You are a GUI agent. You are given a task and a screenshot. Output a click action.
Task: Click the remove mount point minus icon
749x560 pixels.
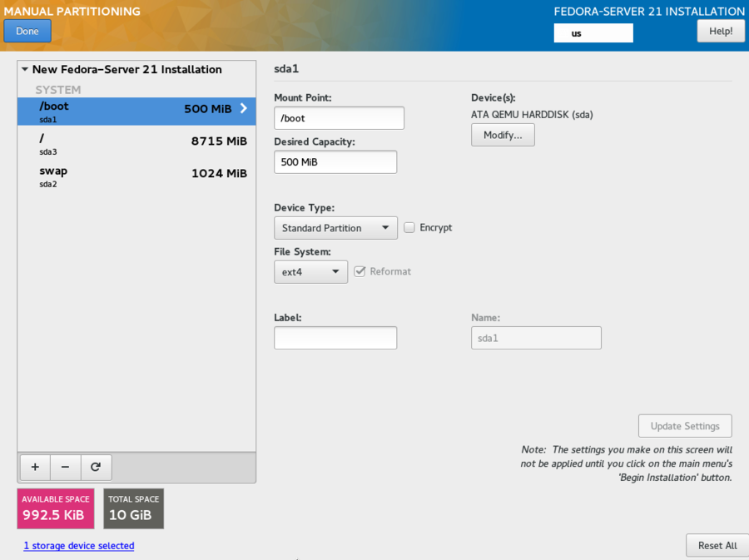[65, 467]
